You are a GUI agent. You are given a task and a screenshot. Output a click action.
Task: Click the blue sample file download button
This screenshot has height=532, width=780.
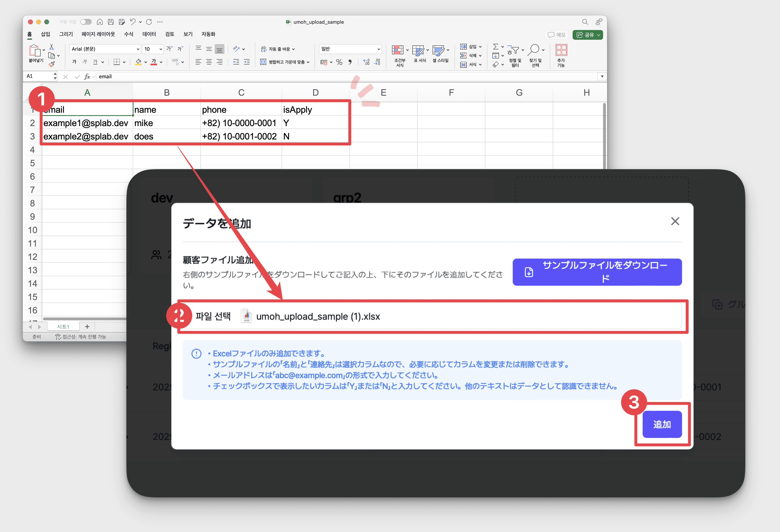[597, 272]
